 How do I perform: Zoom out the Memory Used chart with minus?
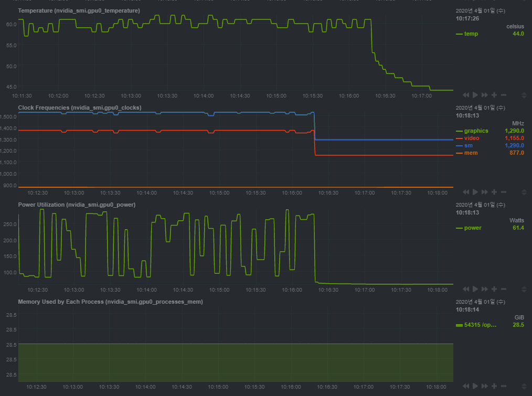click(x=504, y=386)
